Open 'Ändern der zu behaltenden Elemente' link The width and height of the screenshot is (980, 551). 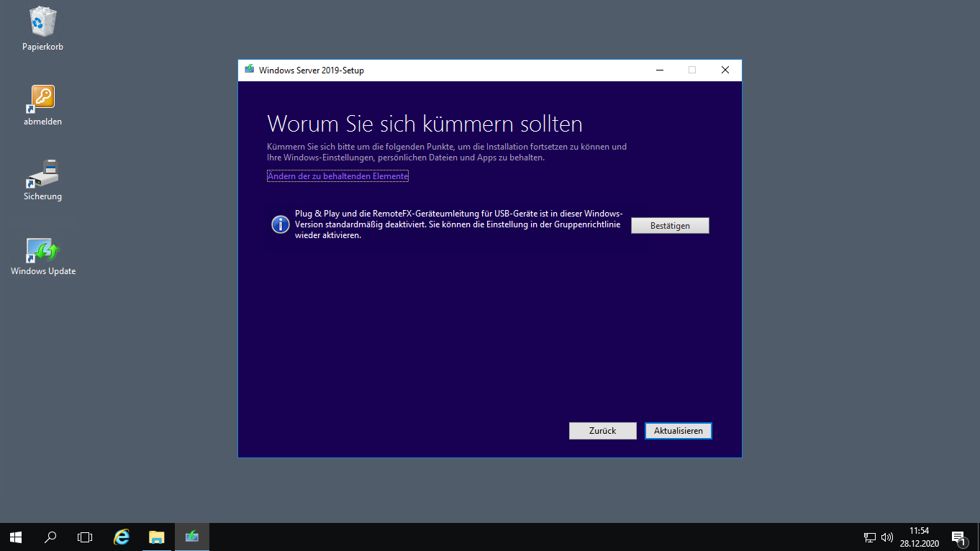click(x=337, y=176)
